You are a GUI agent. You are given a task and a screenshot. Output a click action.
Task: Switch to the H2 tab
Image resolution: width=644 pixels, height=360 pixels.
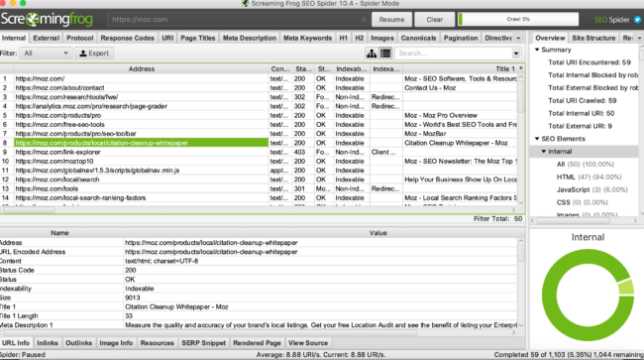360,38
